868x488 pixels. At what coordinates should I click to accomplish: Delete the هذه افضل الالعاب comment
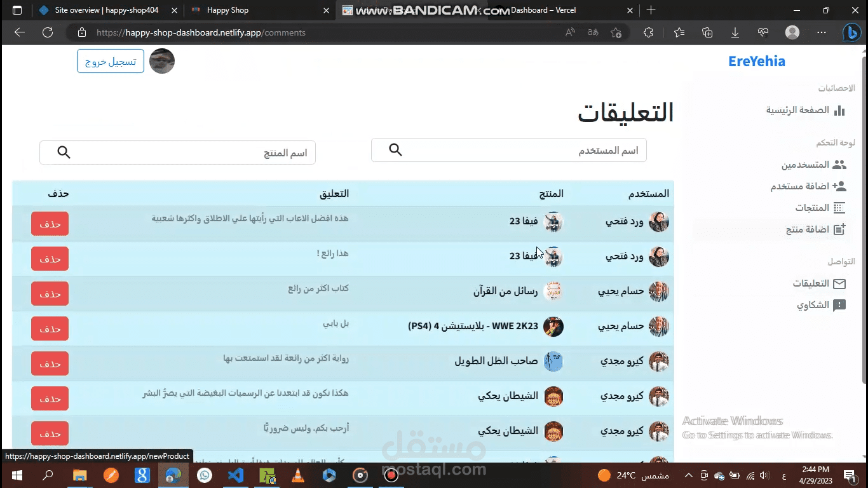(50, 224)
